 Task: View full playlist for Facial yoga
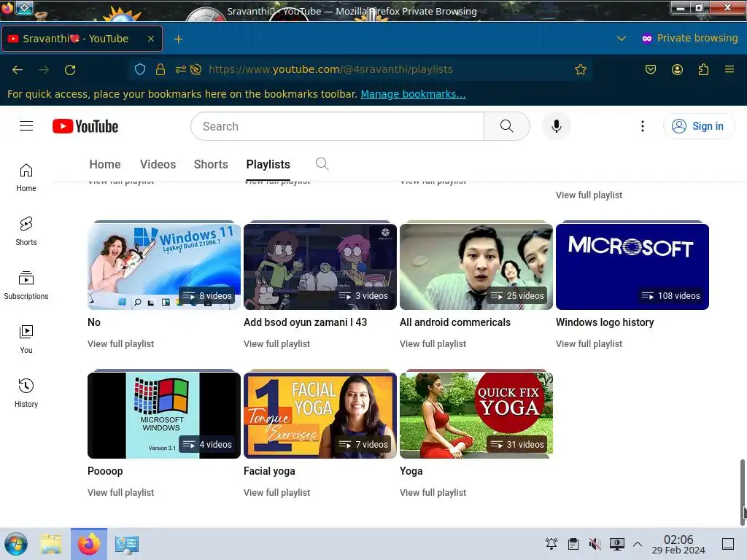coord(276,492)
